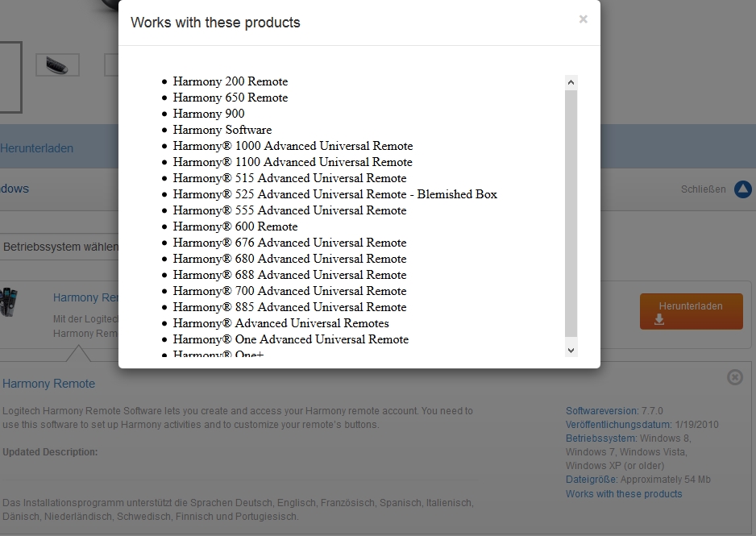Select 'Harmony® 700 Advanced Universal Remote' entry
Image resolution: width=756 pixels, height=536 pixels.
[x=290, y=291]
